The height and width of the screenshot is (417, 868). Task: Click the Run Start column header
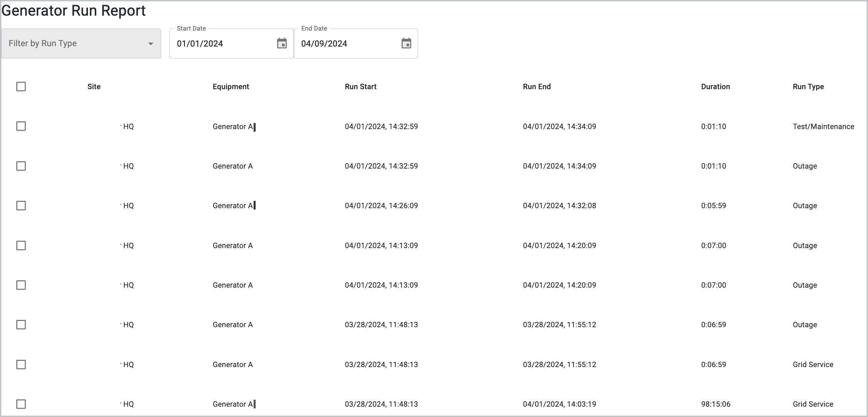[x=360, y=86]
